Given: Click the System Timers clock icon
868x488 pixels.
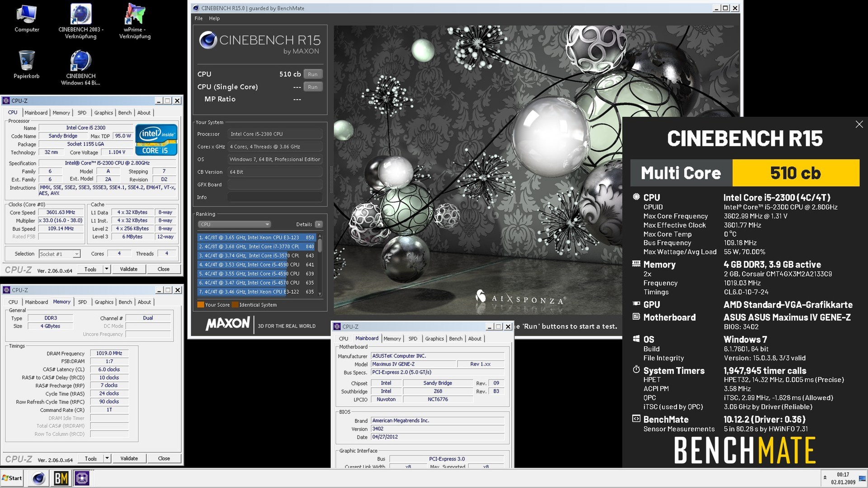Looking at the screenshot, I should 636,370.
